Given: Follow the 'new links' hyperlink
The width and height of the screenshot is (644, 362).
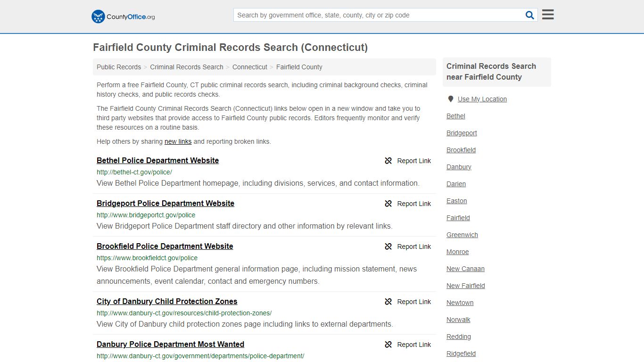Looking at the screenshot, I should [178, 141].
